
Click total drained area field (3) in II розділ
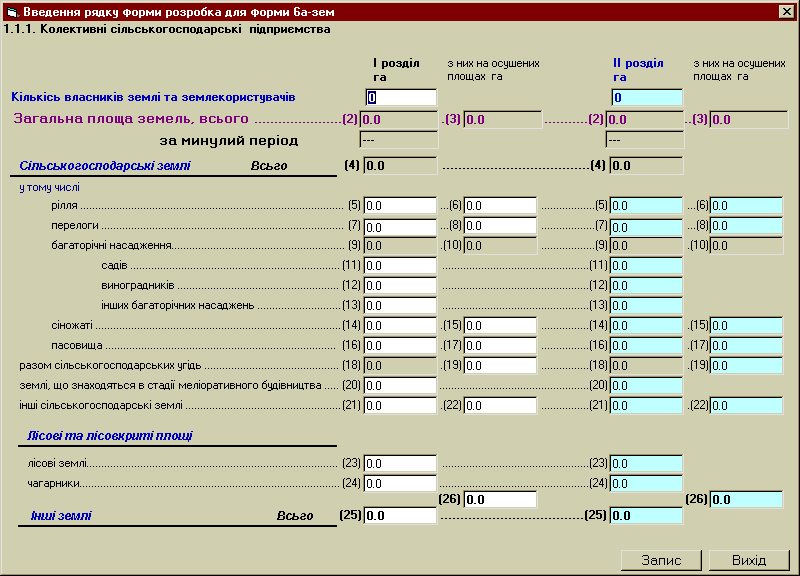click(749, 120)
